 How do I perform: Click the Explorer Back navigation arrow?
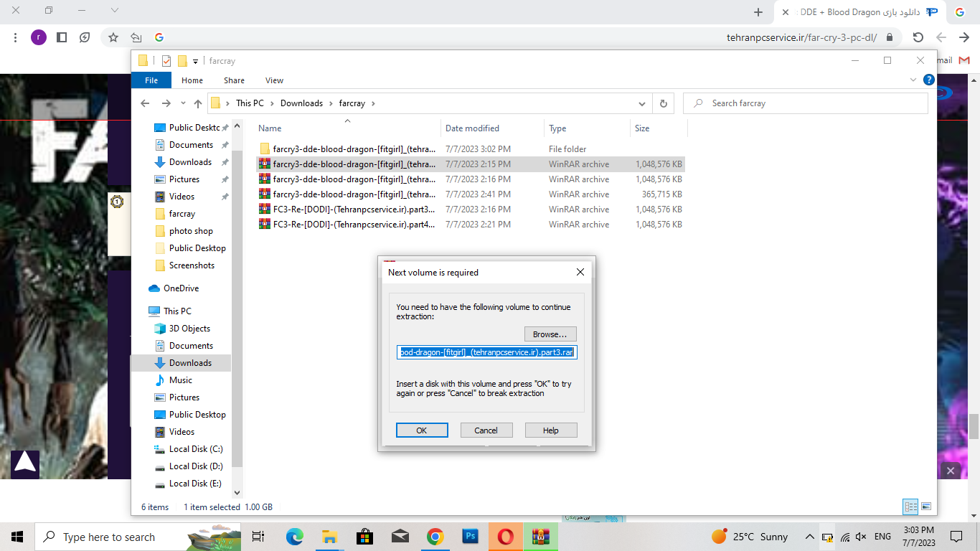[146, 103]
